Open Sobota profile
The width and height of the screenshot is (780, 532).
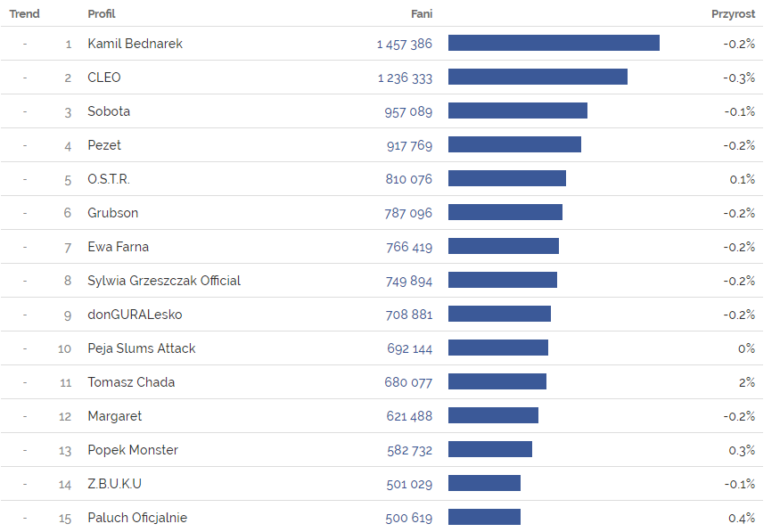[109, 111]
